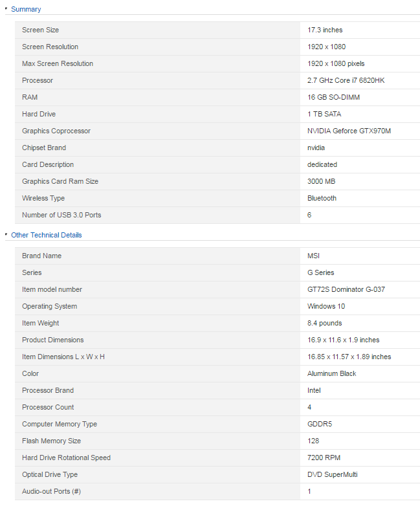Select the Hard Drive Rotational Speed label
This screenshot has width=420, height=508.
coord(66,458)
